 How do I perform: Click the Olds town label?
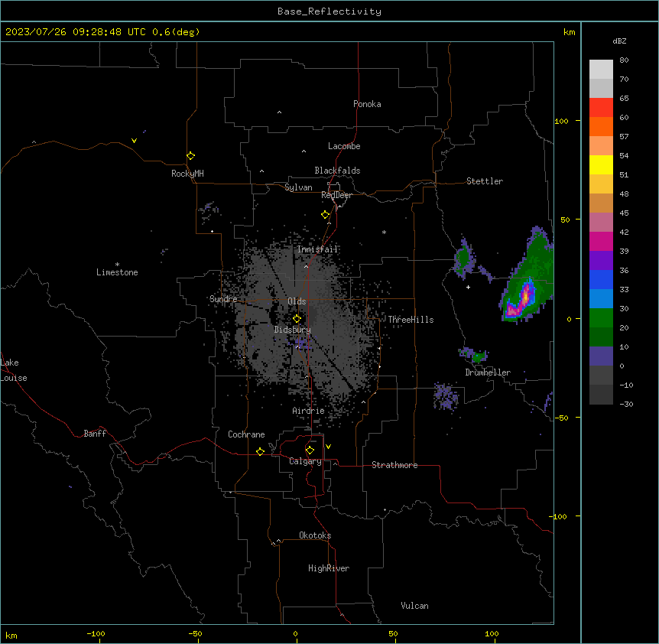coord(297,301)
